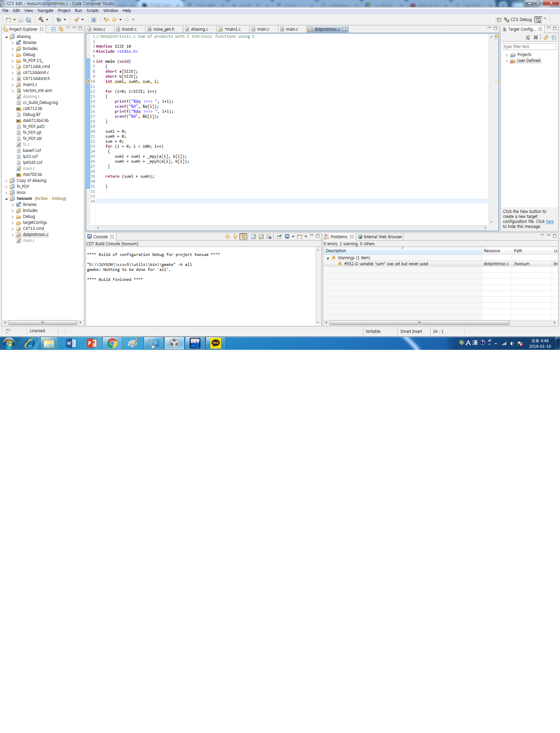Switch to the CCS Debug perspective

click(521, 19)
